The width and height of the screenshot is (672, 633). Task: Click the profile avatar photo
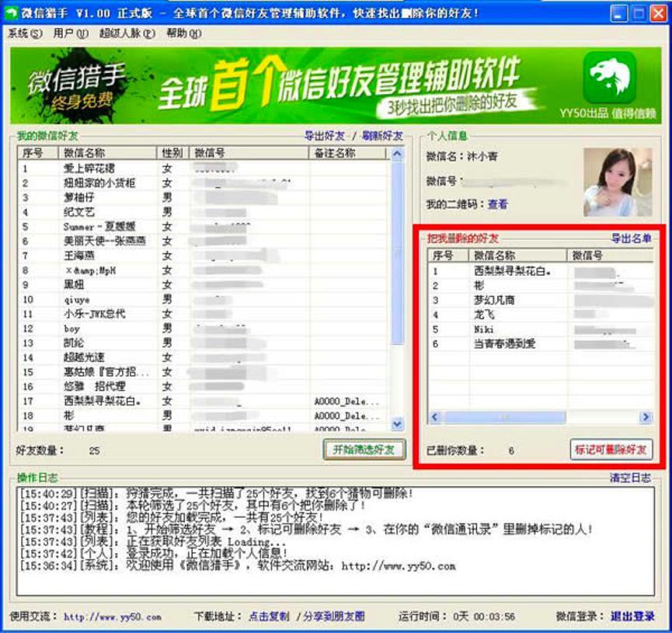coord(617,183)
